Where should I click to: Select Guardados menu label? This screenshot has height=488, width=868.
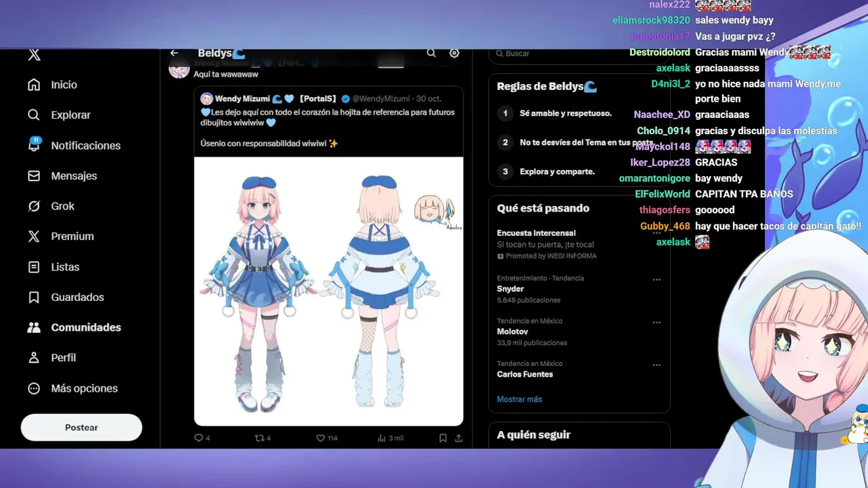tap(77, 297)
